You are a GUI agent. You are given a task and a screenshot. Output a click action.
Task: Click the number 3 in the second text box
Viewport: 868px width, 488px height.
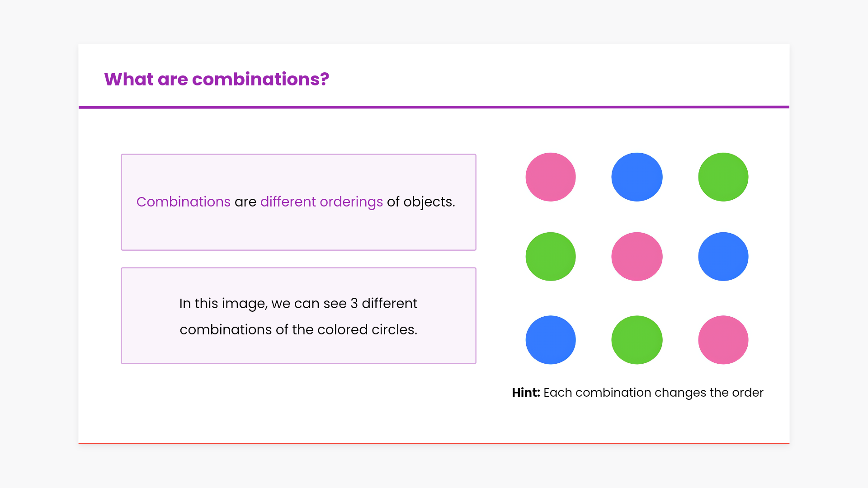coord(354,303)
